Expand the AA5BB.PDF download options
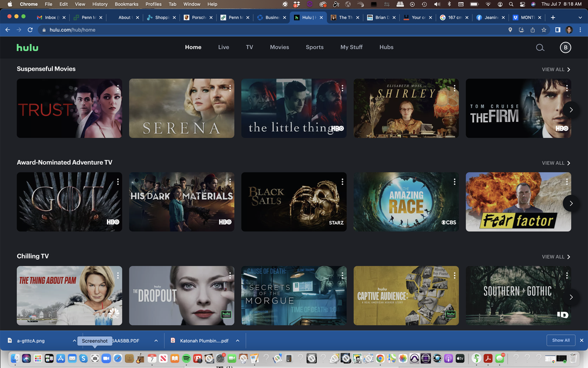 [156, 340]
